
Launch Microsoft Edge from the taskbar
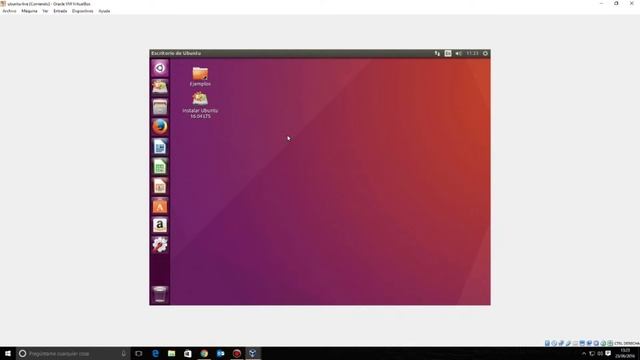[x=155, y=353]
